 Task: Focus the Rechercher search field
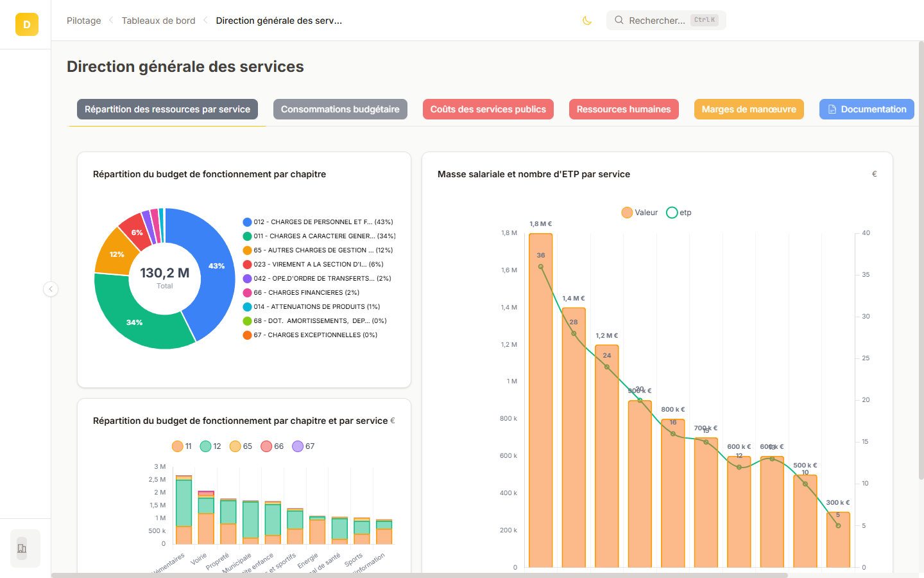(666, 20)
